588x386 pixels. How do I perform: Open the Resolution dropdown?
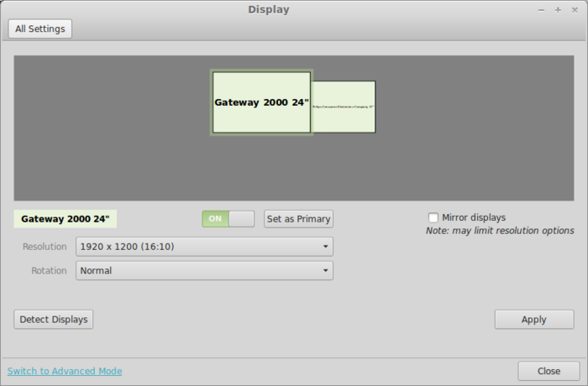(204, 247)
